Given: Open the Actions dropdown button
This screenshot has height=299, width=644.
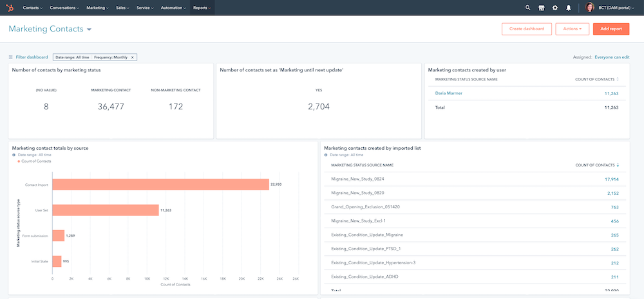Looking at the screenshot, I should pyautogui.click(x=572, y=29).
